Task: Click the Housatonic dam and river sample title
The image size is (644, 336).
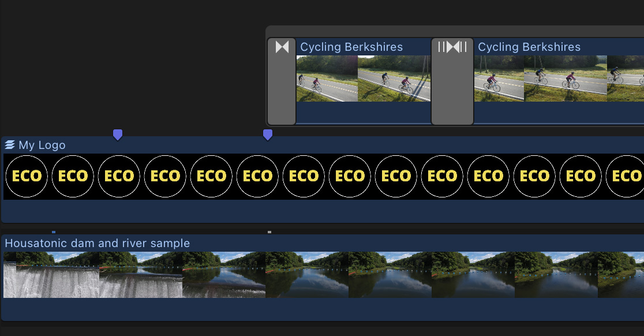Action: pos(98,243)
